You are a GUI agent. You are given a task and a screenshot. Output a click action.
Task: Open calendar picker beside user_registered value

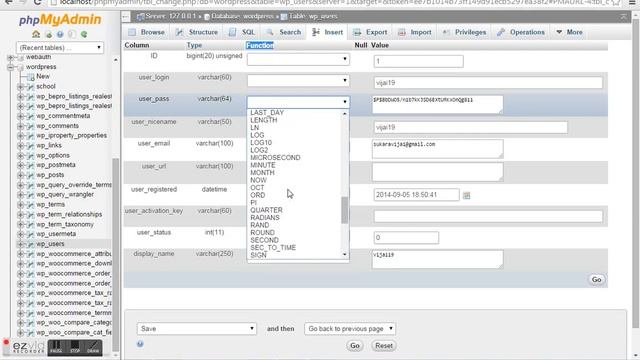467,196
